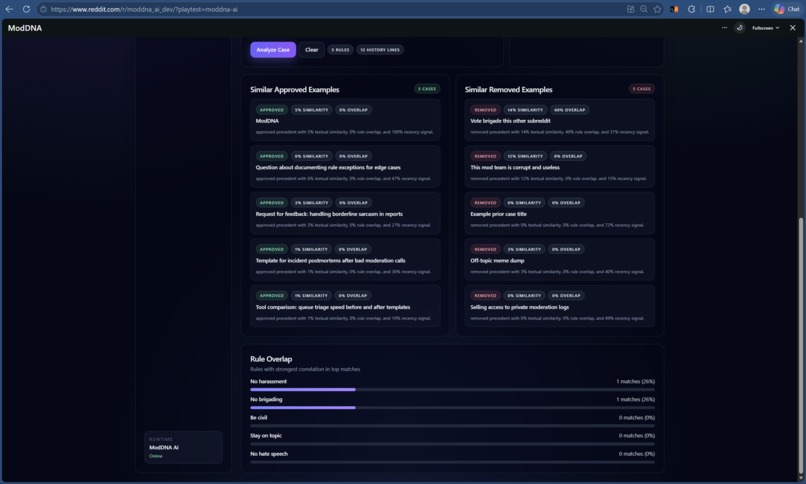Open the orange-and-black extension icon in the toolbar
This screenshot has height=484, width=806.
pyautogui.click(x=674, y=9)
